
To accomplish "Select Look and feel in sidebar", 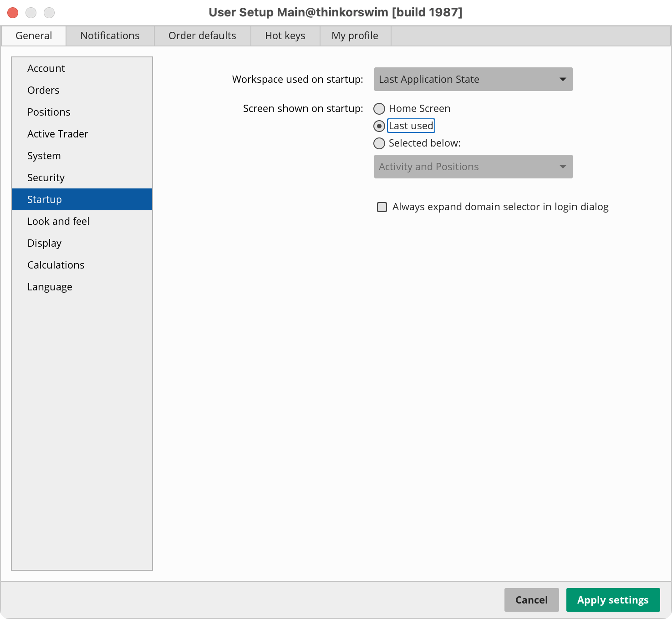I will click(58, 221).
